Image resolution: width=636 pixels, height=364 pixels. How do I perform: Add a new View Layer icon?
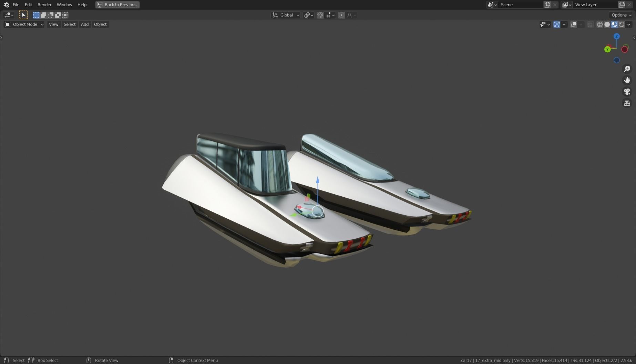[622, 4]
